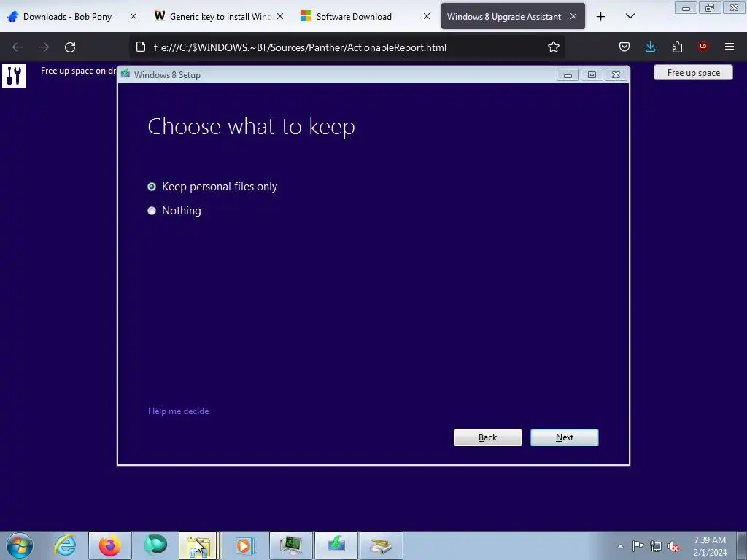Image resolution: width=747 pixels, height=560 pixels.
Task: Open the Help me decide link
Action: (178, 411)
